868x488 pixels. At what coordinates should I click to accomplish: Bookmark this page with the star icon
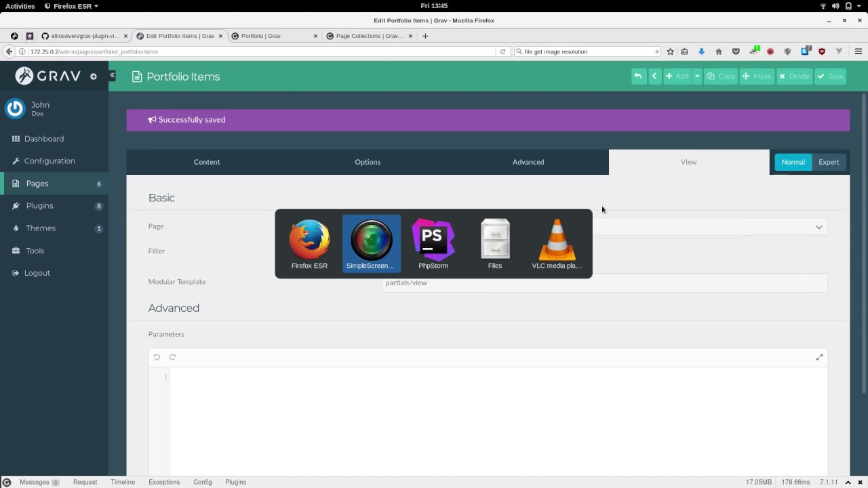pyautogui.click(x=671, y=52)
